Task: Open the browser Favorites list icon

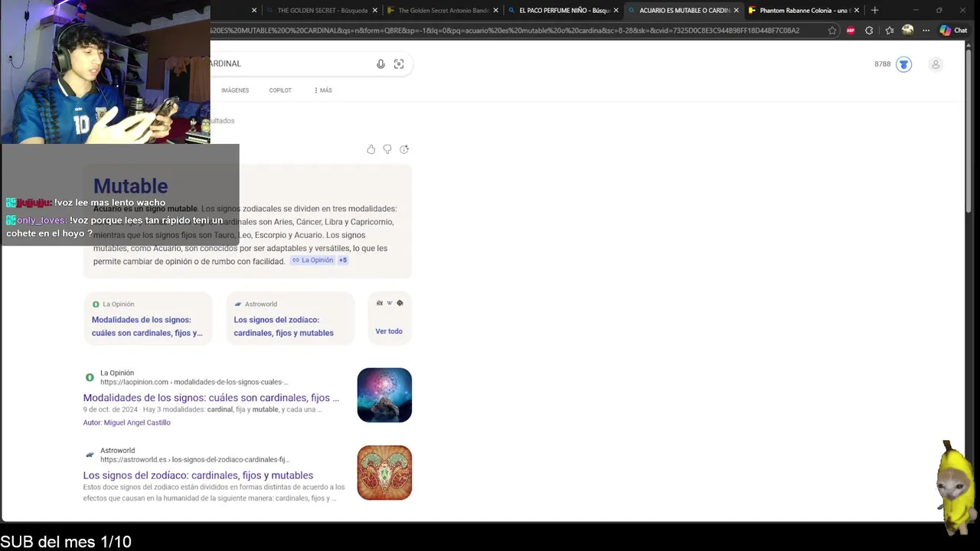Action: pyautogui.click(x=889, y=31)
